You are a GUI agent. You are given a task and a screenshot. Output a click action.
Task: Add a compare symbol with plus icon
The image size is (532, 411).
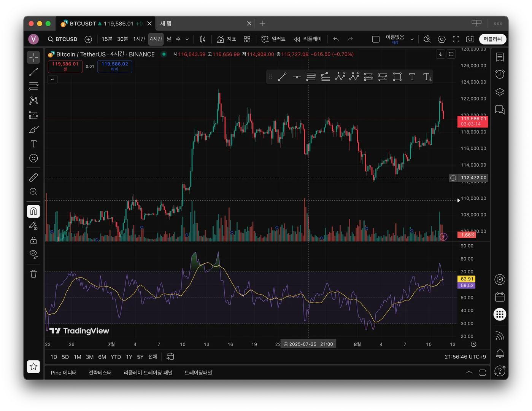click(x=88, y=39)
